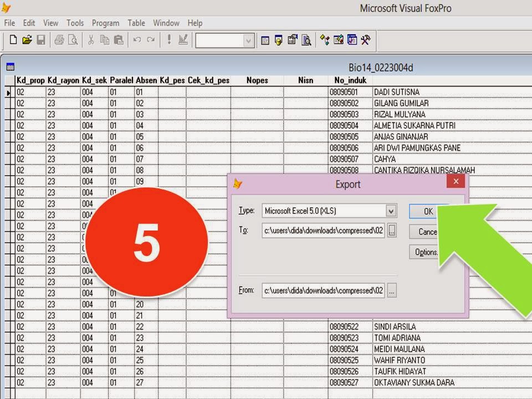
Task: Click the Paste clipboard icon
Action: [119, 40]
